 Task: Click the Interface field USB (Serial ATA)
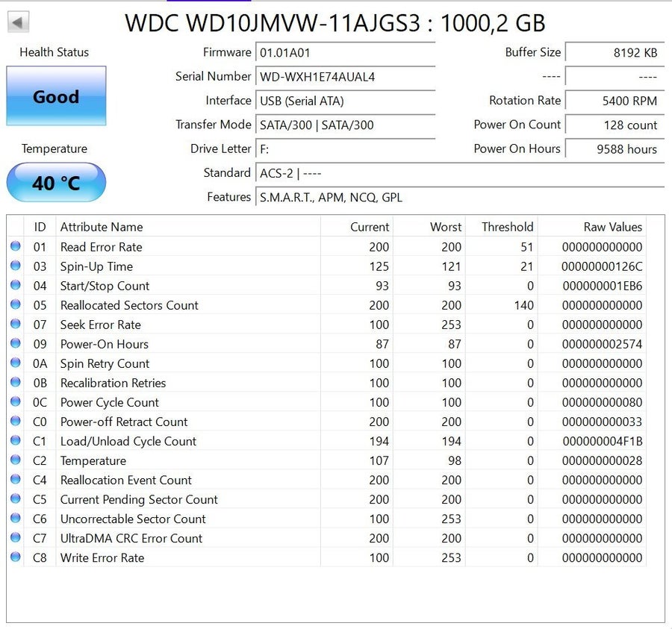coord(346,101)
